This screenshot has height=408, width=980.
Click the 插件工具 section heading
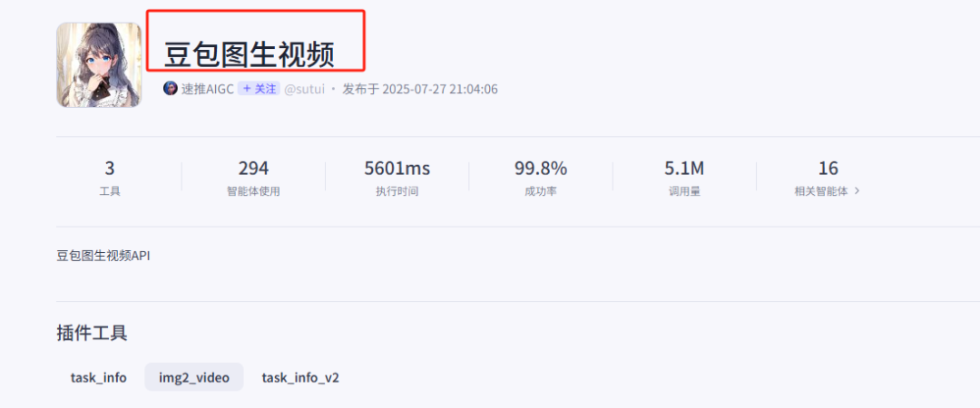point(92,333)
